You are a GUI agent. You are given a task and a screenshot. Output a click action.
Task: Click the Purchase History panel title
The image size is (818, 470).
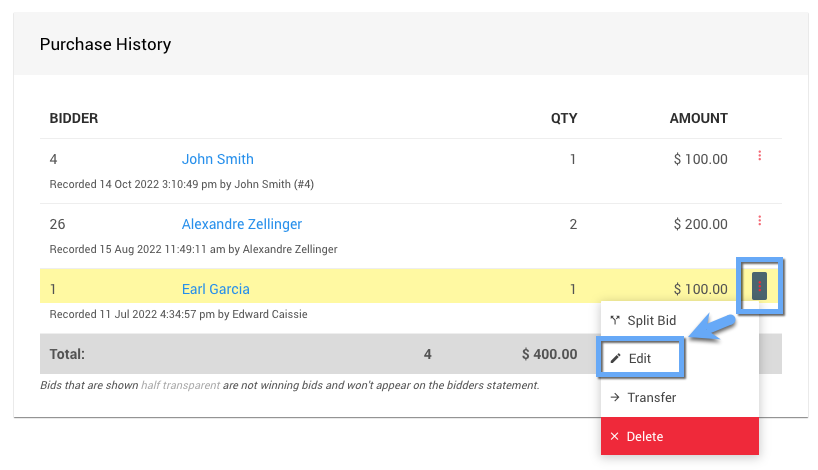(x=105, y=45)
